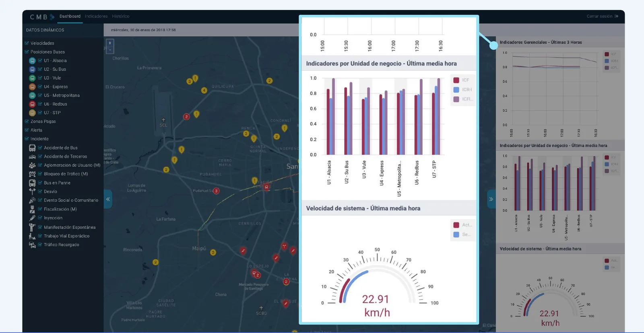Click the U3 - Vule bus icon
The width and height of the screenshot is (644, 333).
[x=32, y=78]
